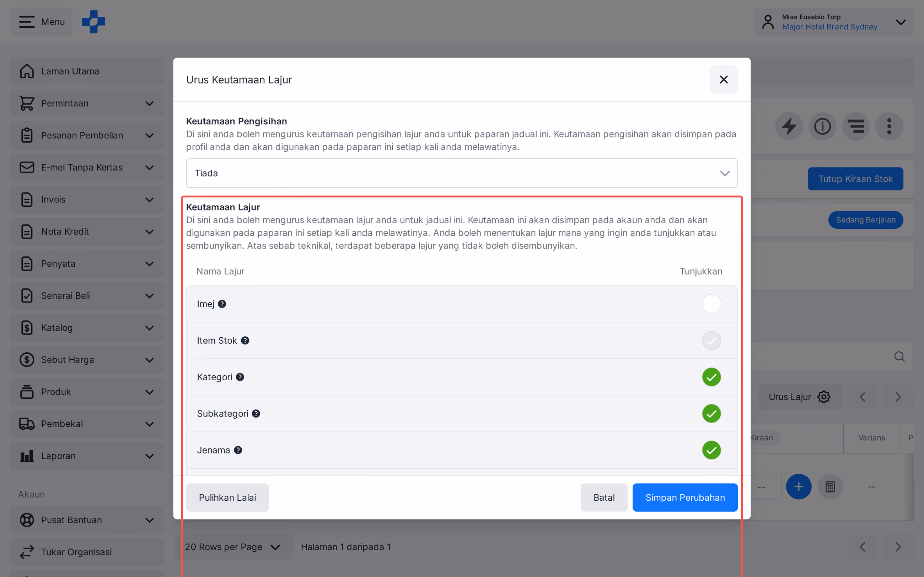Click the Subkategori help icon
The image size is (924, 577).
coord(256,414)
